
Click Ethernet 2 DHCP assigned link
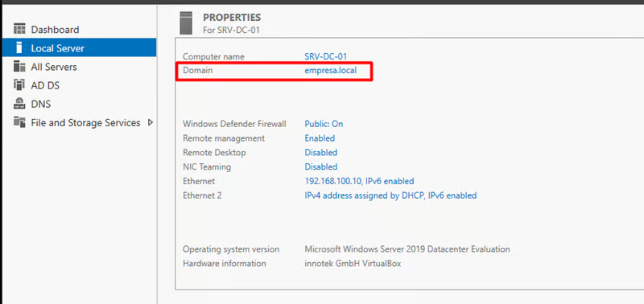click(390, 195)
